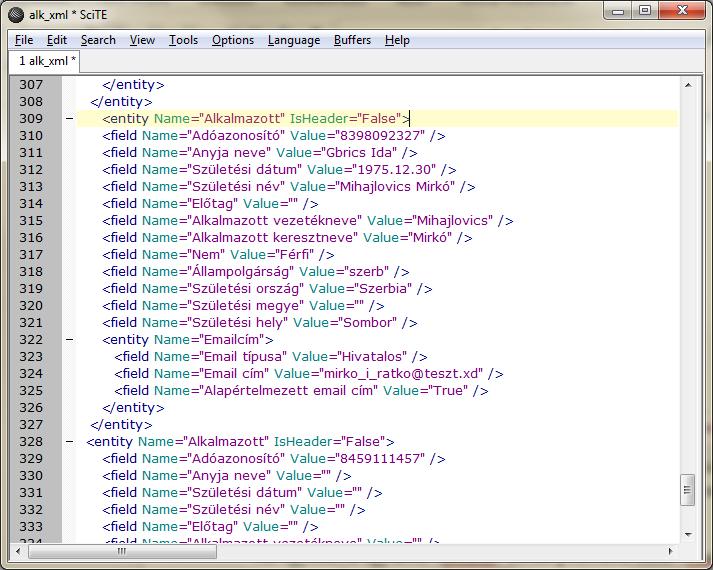Click the value "8459111457" on line 329
713x570 pixels.
[380, 459]
